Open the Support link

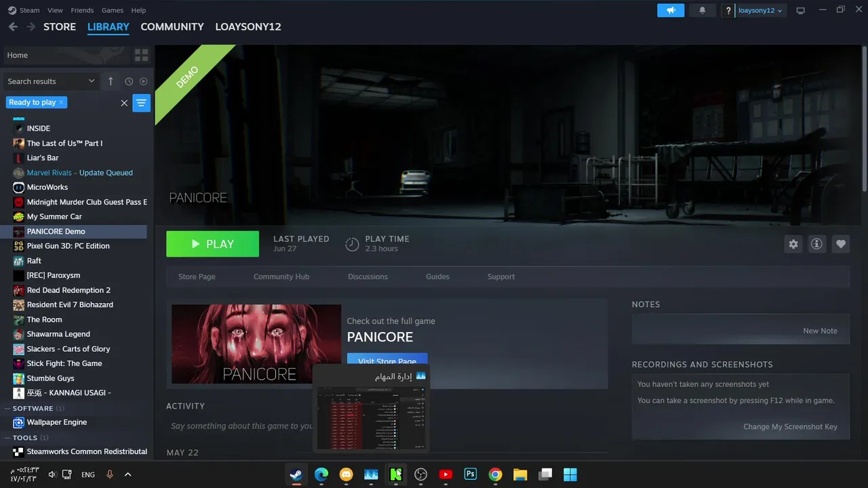[x=501, y=277]
